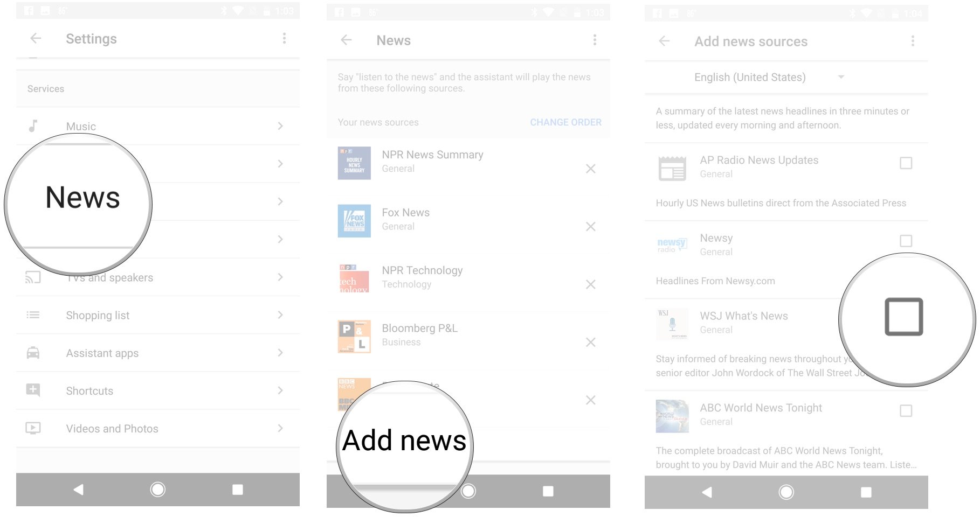The width and height of the screenshot is (980, 517).
Task: Remove Bloomberg P&L from news sources
Action: pyautogui.click(x=591, y=343)
